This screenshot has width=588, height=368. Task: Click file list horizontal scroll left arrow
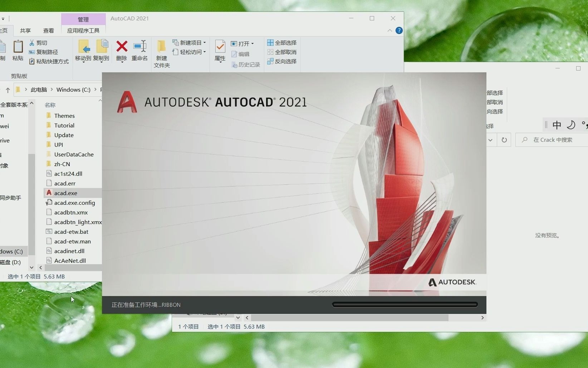click(41, 267)
